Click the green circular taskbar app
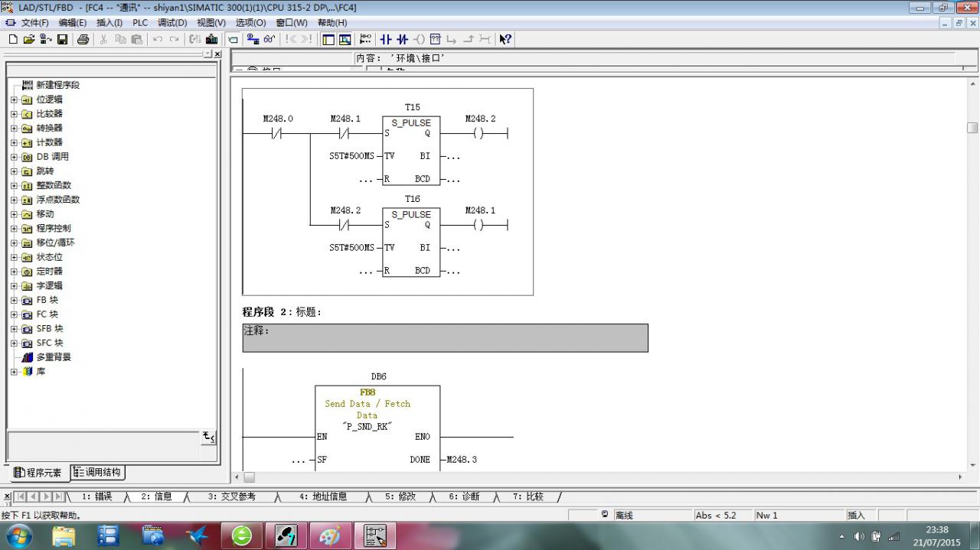 click(242, 535)
